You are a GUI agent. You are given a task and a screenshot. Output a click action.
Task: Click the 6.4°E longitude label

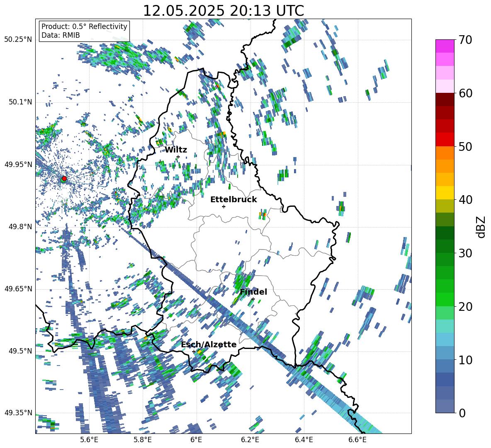tap(304, 440)
